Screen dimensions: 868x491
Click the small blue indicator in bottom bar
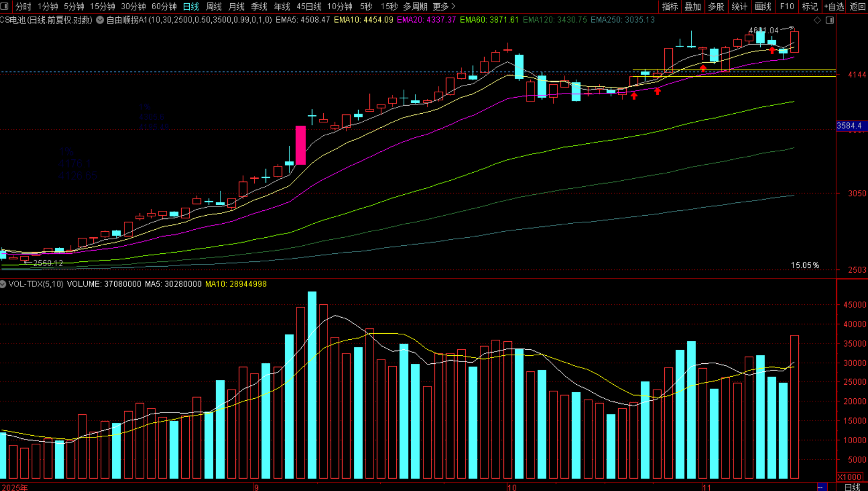point(822,487)
